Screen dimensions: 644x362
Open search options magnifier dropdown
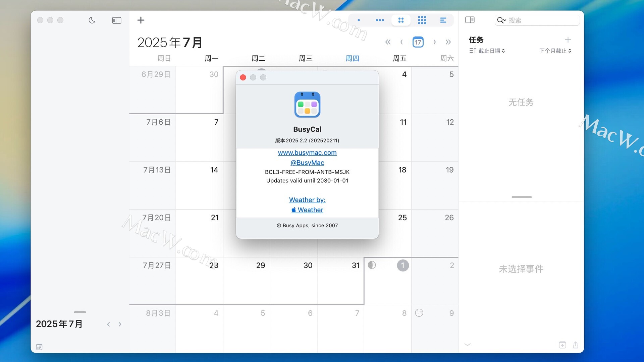[x=501, y=20]
